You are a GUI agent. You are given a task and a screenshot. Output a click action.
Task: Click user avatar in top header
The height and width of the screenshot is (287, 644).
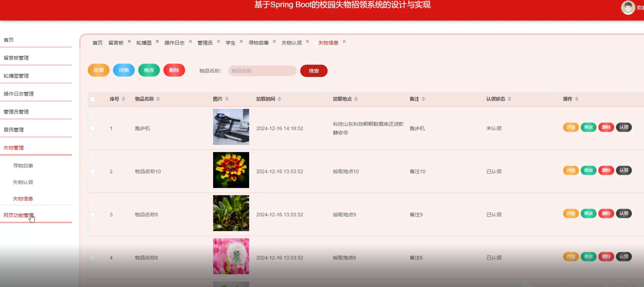pos(628,8)
